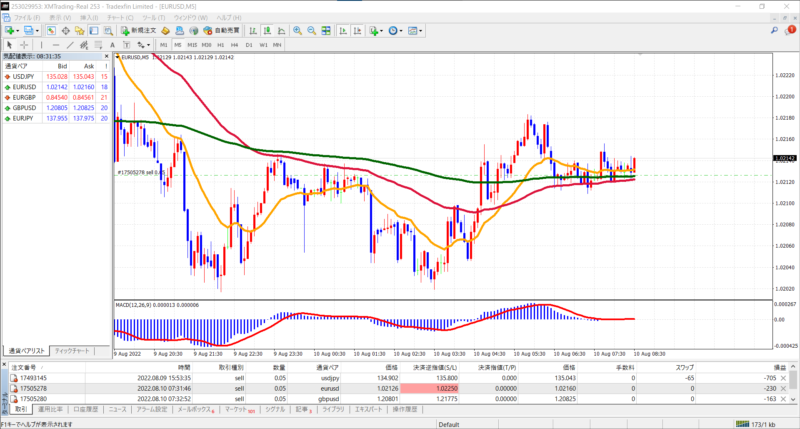
Task: Open the ファイル (F) menu
Action: tap(27, 17)
